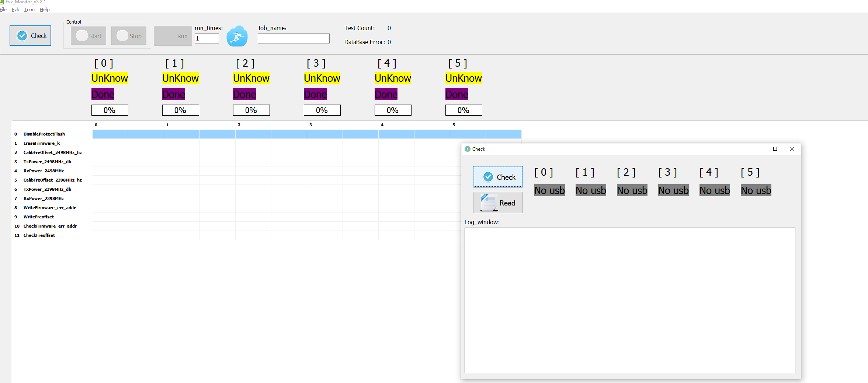This screenshot has width=868, height=383.
Task: Click the yellow UnKnow status for channel 3
Action: (322, 78)
